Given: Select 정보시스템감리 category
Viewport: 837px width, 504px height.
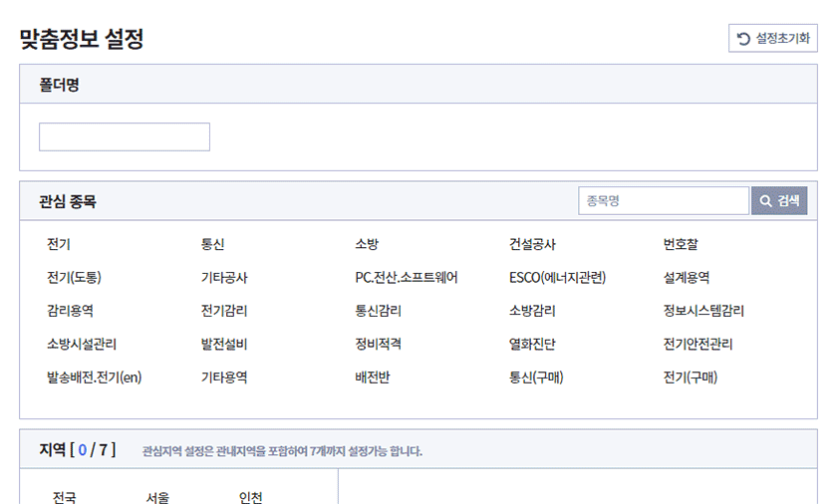Looking at the screenshot, I should click(x=703, y=311).
